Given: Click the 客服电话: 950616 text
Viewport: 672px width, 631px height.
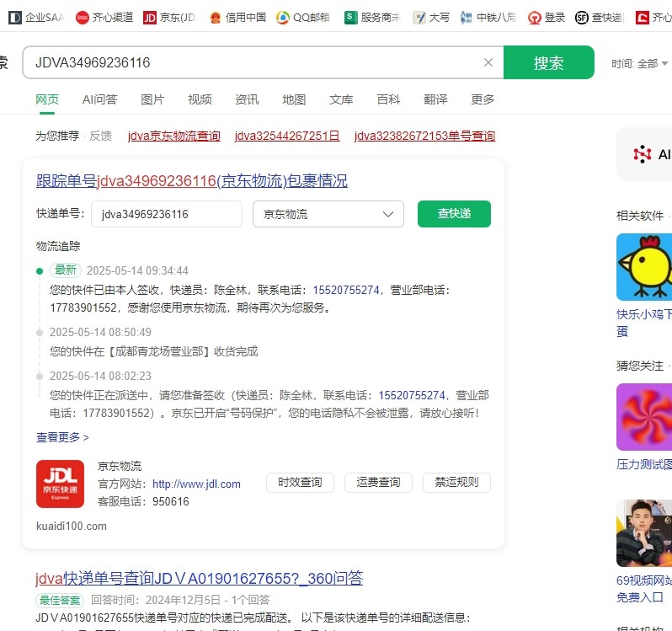Looking at the screenshot, I should click(143, 501).
